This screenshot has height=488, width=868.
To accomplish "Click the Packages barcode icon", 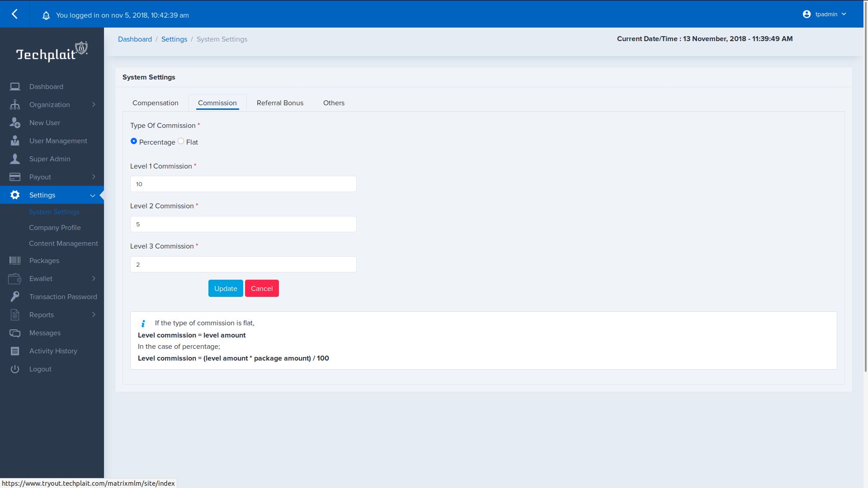I will coord(15,260).
